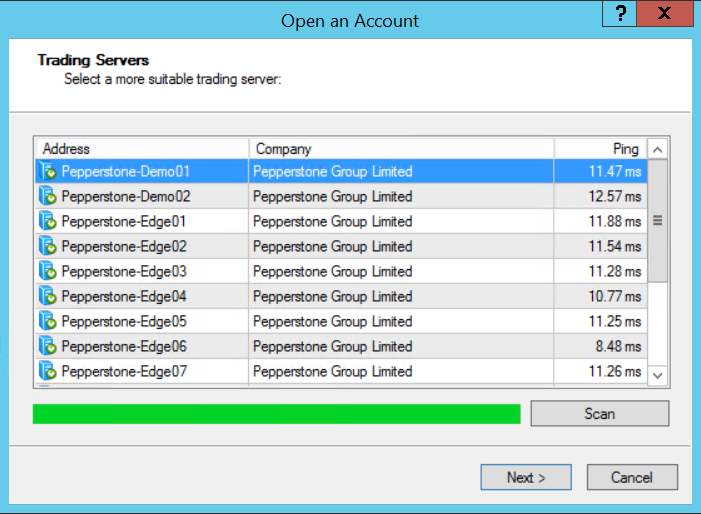Click the green scan progress bar

click(276, 414)
